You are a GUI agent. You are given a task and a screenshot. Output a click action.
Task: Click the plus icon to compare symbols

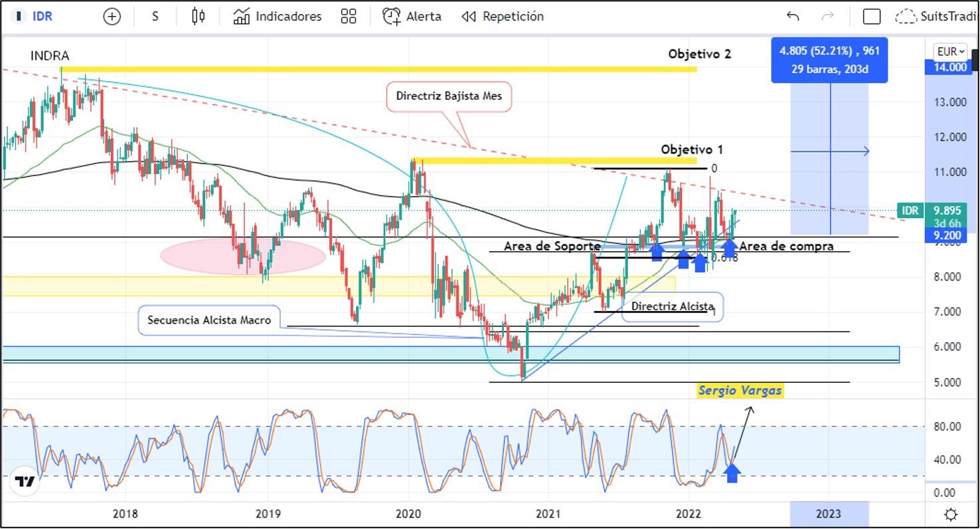(x=112, y=17)
